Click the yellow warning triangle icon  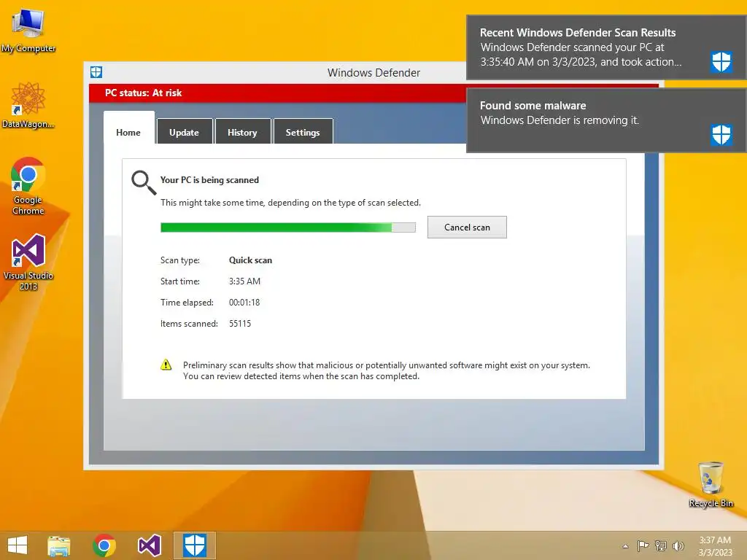(166, 365)
